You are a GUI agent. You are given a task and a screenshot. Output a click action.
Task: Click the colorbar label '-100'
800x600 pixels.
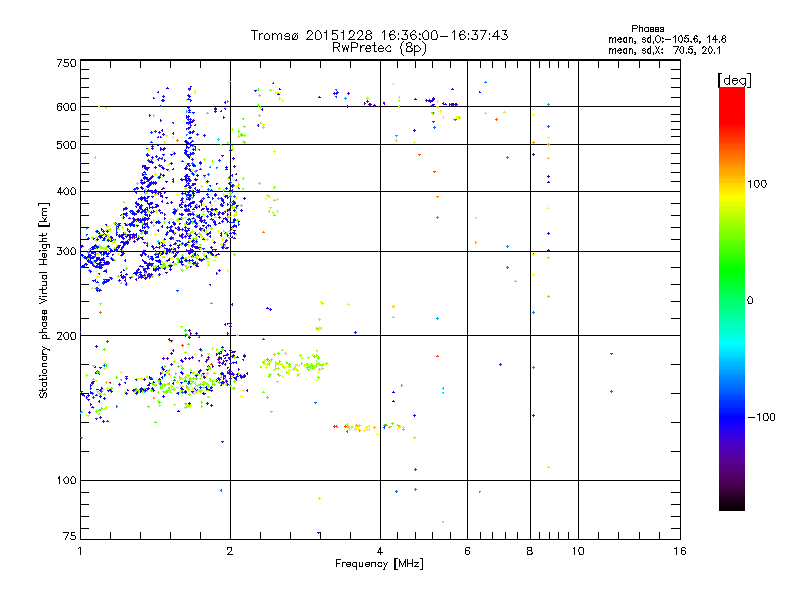[762, 417]
